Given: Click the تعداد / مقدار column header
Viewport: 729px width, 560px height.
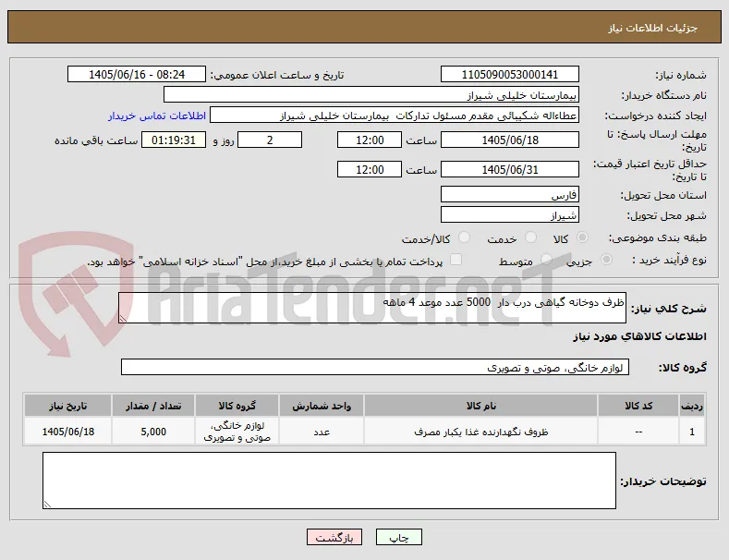Looking at the screenshot, I should (153, 406).
